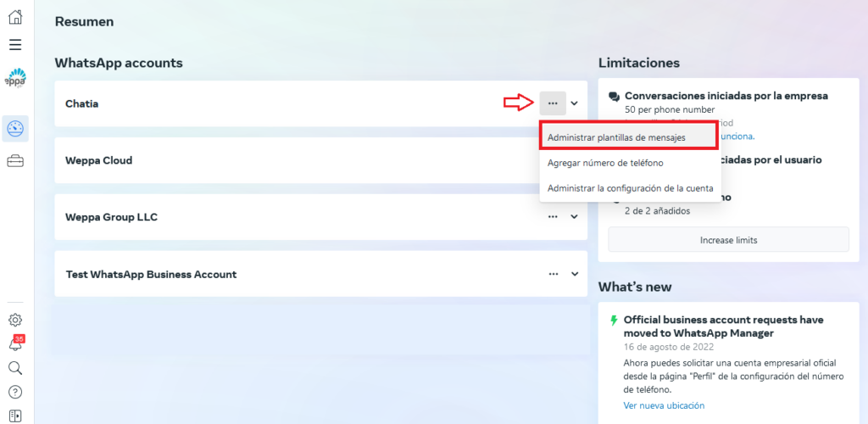
Task: Click the What's new heading
Action: tap(635, 287)
